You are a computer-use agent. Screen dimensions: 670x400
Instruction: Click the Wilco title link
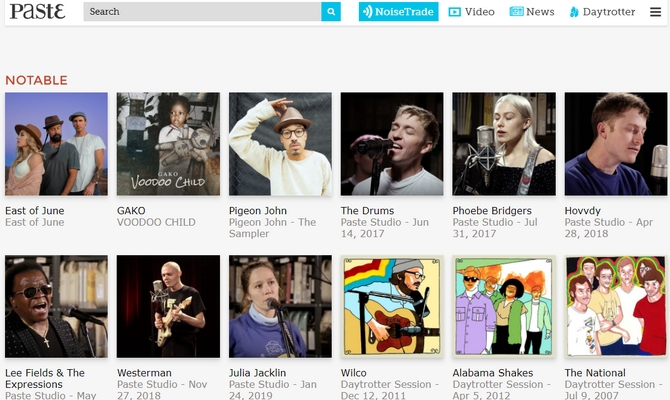tap(354, 373)
